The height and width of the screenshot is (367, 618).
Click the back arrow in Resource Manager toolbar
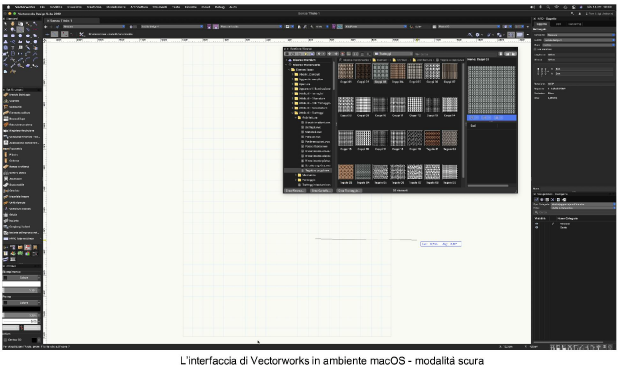coord(319,54)
